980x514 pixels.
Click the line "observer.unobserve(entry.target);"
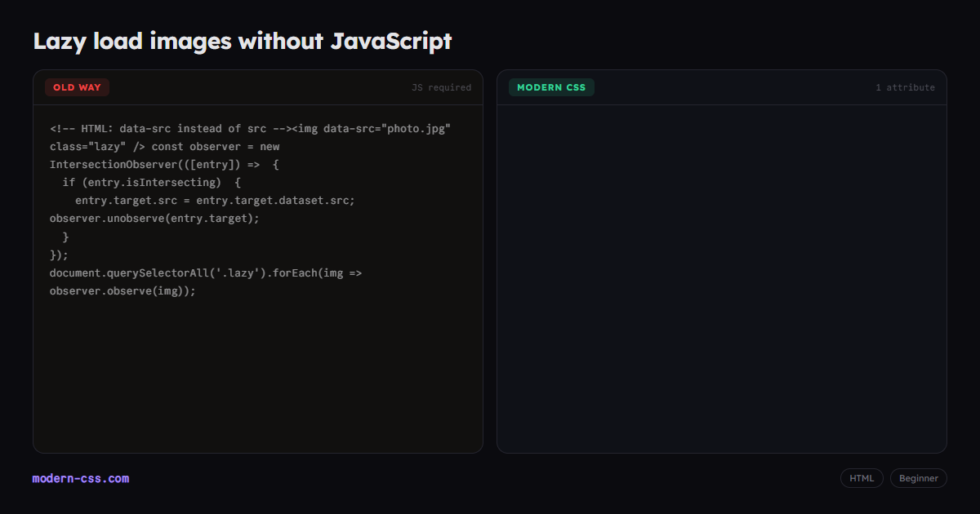(x=154, y=218)
